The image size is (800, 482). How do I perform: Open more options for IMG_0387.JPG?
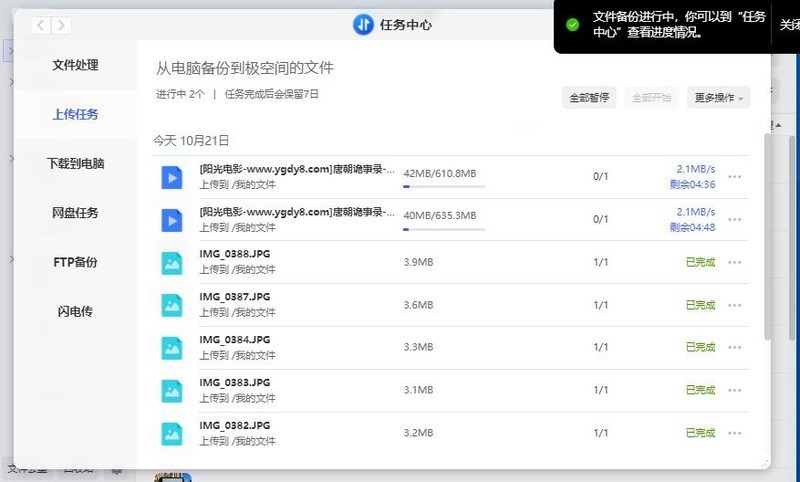pyautogui.click(x=735, y=305)
